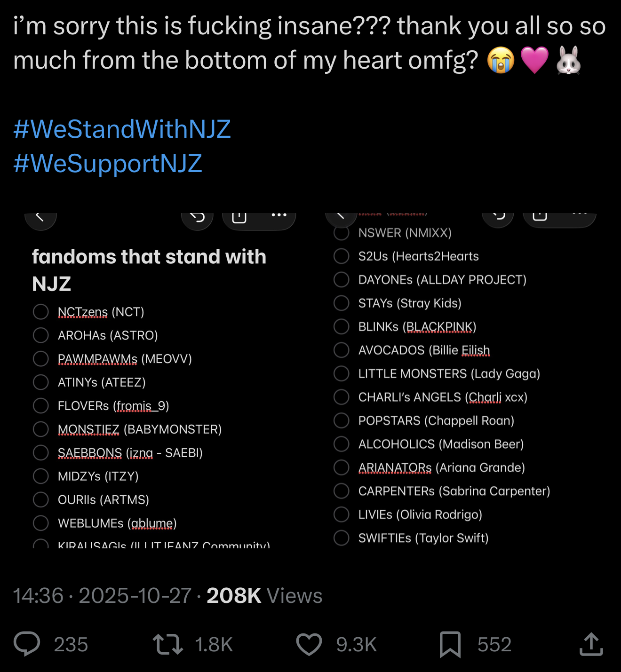Check the NCTzens (NCT) circle
Viewport: 621px width, 672px height.
click(x=41, y=312)
